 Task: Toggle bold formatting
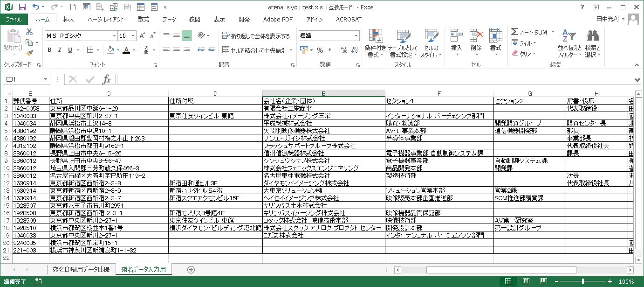pyautogui.click(x=49, y=50)
